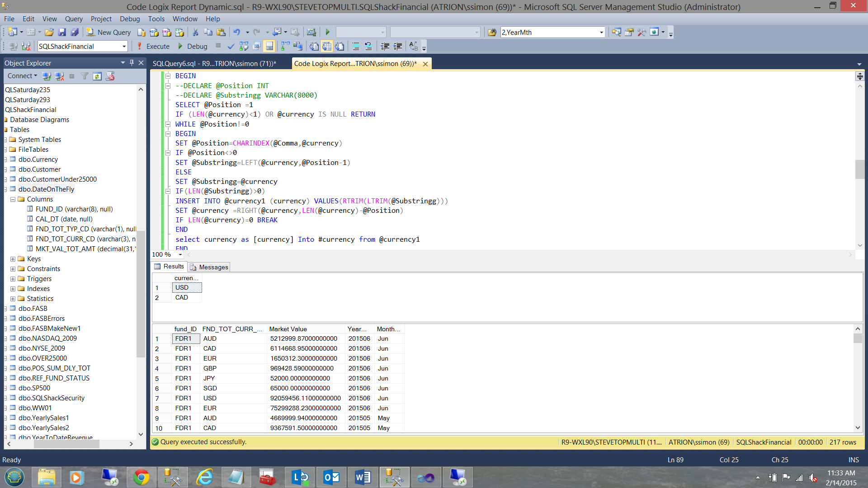The image size is (868, 488).
Task: Collapse the WHILE block outline toggle
Action: (168, 124)
